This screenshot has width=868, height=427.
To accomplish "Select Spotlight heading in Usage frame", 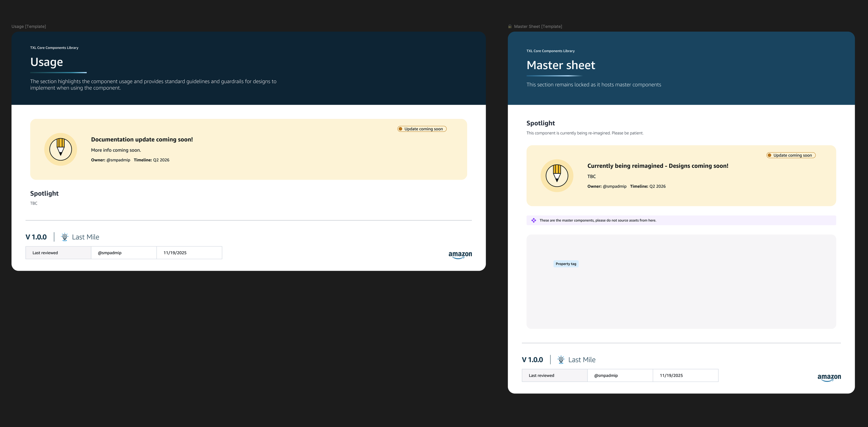I will click(44, 194).
